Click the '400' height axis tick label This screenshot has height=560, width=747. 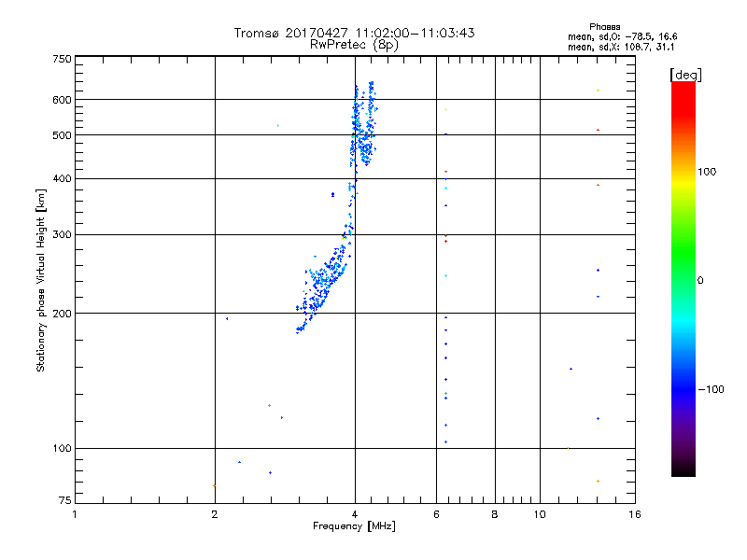pyautogui.click(x=62, y=179)
